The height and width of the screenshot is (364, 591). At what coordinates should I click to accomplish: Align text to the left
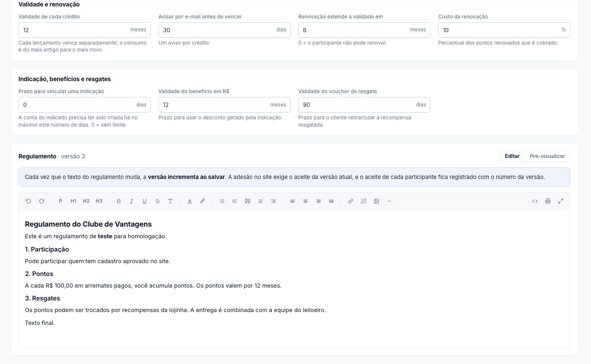coord(292,201)
